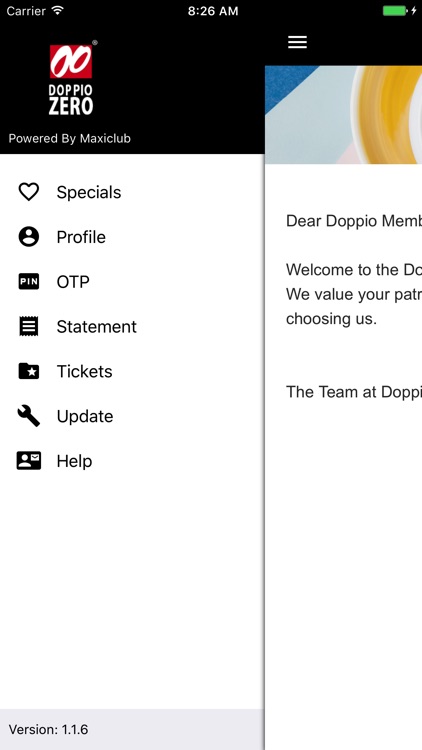The height and width of the screenshot is (750, 422).
Task: Tap the 'Dear Doppio Memb' greeting text
Action: (354, 221)
